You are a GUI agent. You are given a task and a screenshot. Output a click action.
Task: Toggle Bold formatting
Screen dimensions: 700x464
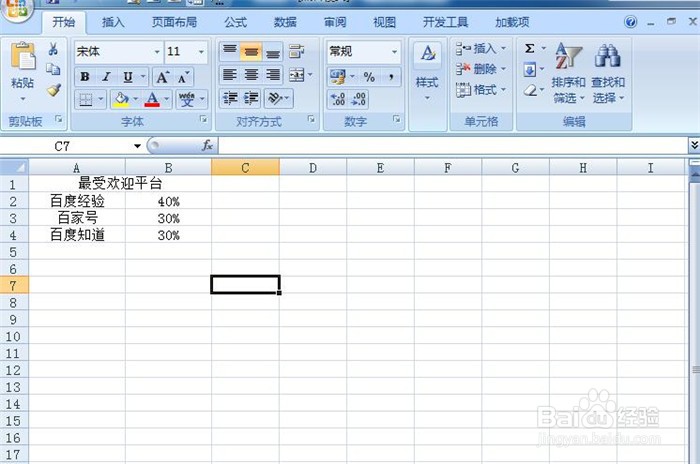85,77
